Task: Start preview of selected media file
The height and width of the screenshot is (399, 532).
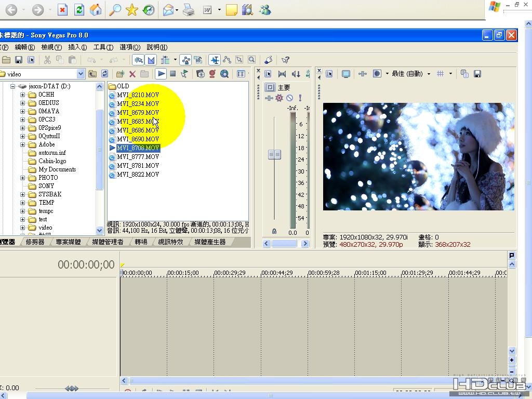Action: click(161, 74)
